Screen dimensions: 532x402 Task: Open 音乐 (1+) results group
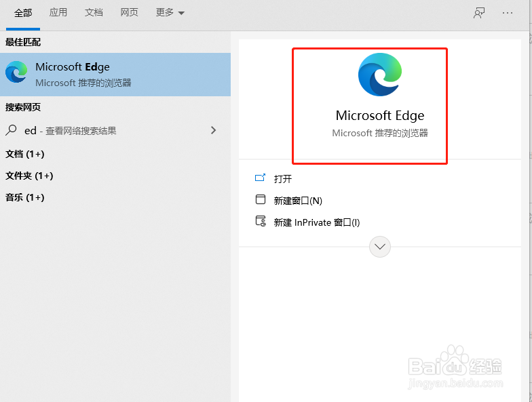click(x=24, y=198)
